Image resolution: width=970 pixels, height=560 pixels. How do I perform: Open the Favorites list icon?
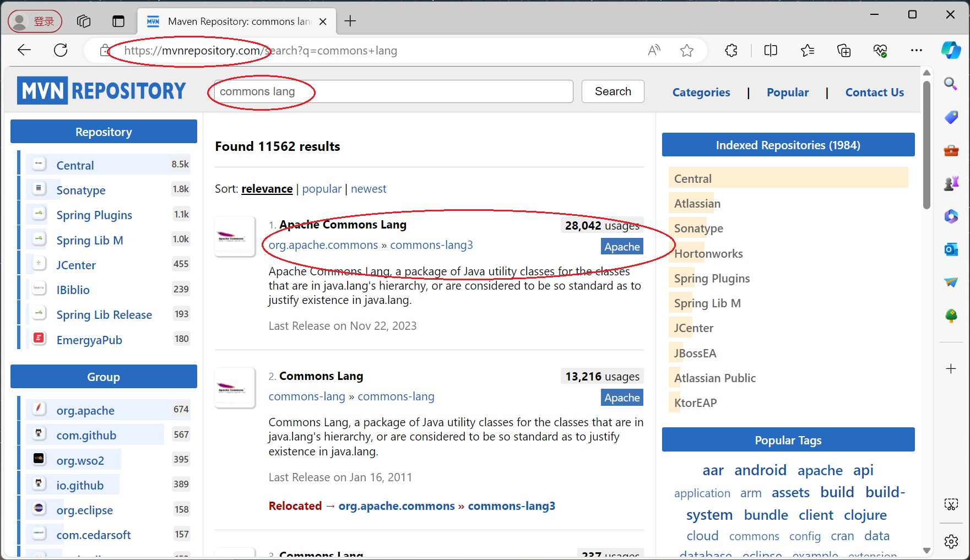tap(808, 51)
